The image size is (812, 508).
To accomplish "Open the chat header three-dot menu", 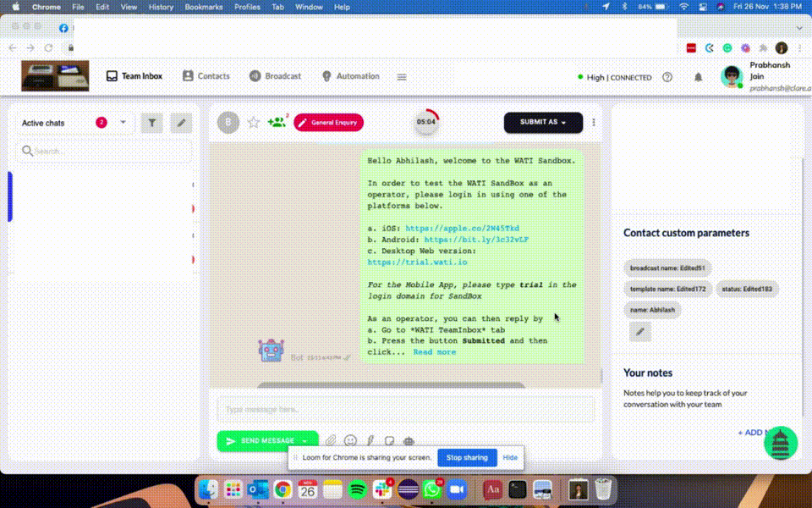I will pyautogui.click(x=594, y=122).
